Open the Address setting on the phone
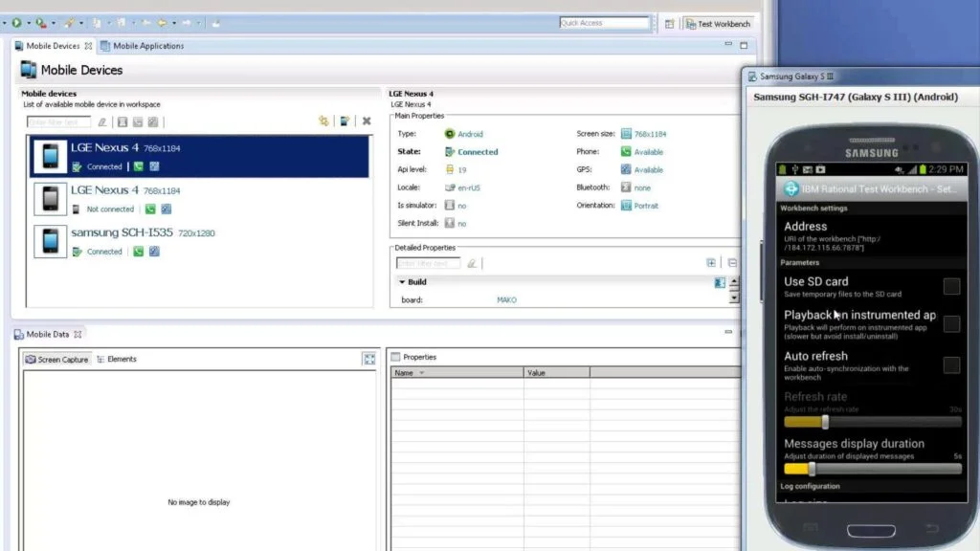 (x=871, y=235)
